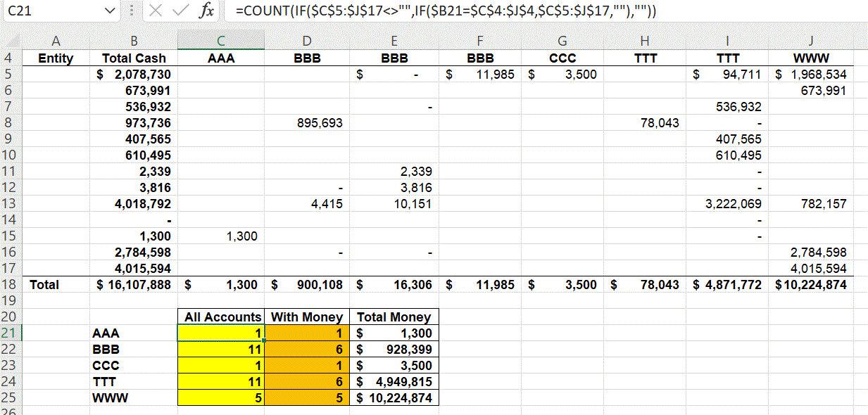Expand the Name Box dropdown arrow
This screenshot has height=415, width=868.
tap(108, 11)
